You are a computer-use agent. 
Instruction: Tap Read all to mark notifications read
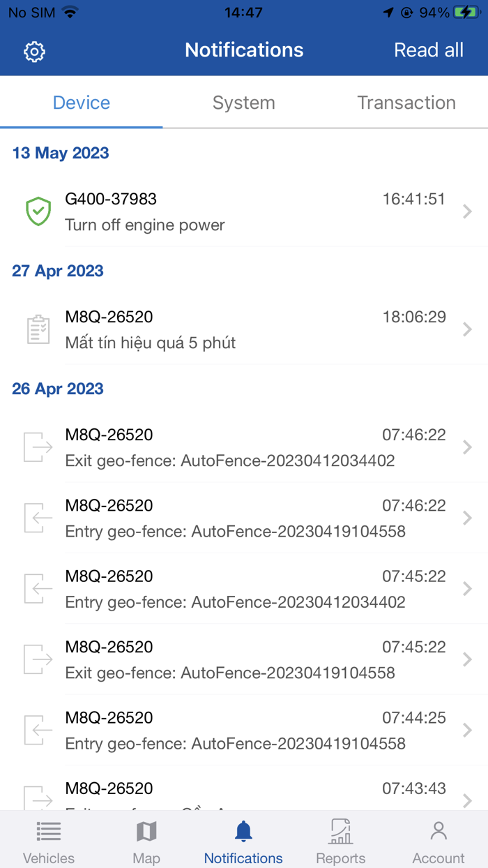point(428,50)
